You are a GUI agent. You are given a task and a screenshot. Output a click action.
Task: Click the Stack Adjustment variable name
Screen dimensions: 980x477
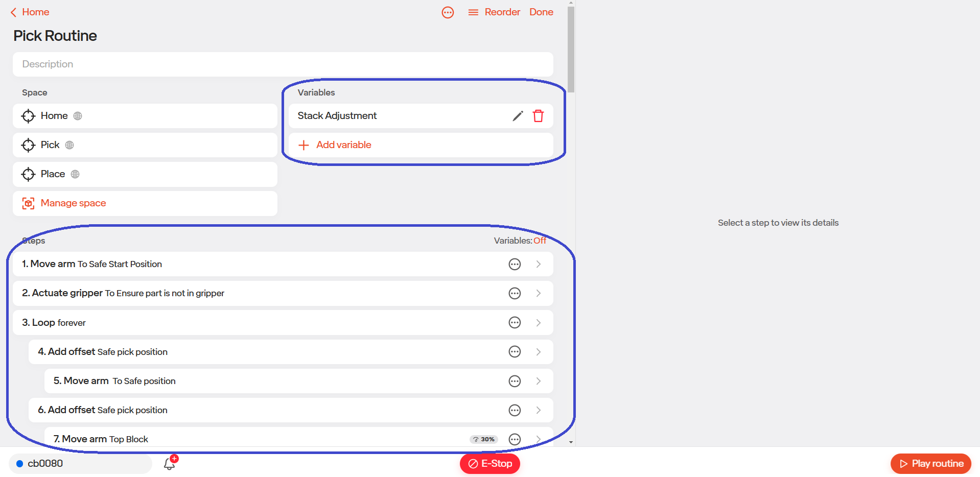[337, 116]
